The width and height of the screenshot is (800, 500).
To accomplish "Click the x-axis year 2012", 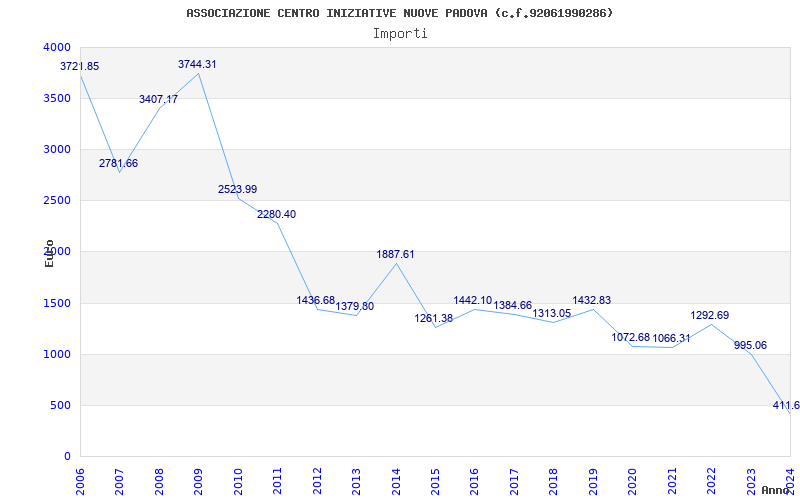I will pos(316,482).
